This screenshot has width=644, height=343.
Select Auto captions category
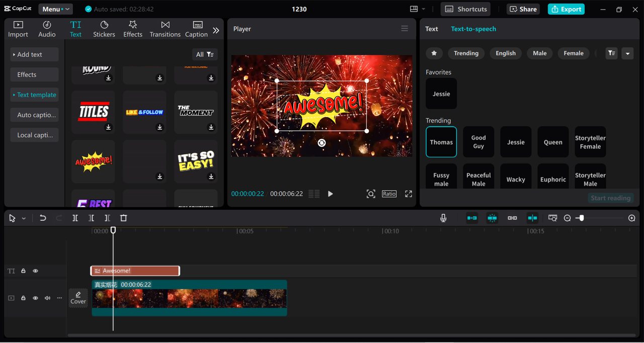click(34, 115)
